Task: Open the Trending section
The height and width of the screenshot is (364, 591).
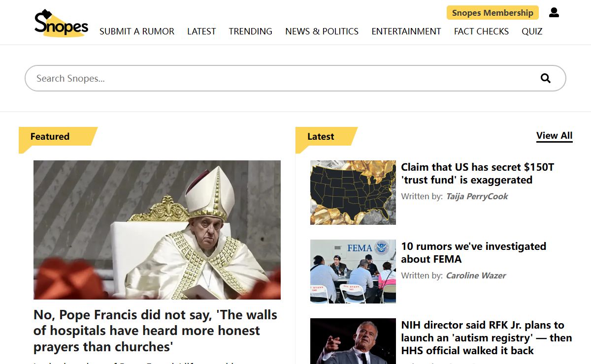Action: [250, 31]
